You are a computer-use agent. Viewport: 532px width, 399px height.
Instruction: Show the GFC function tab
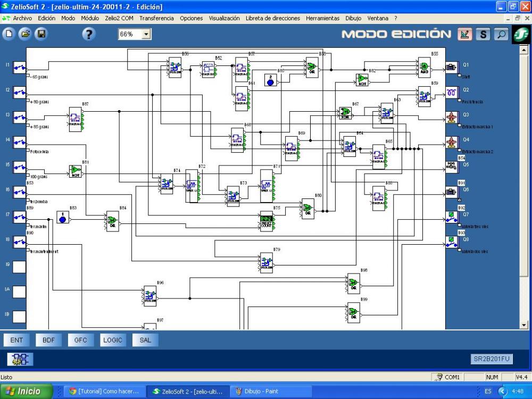[80, 340]
